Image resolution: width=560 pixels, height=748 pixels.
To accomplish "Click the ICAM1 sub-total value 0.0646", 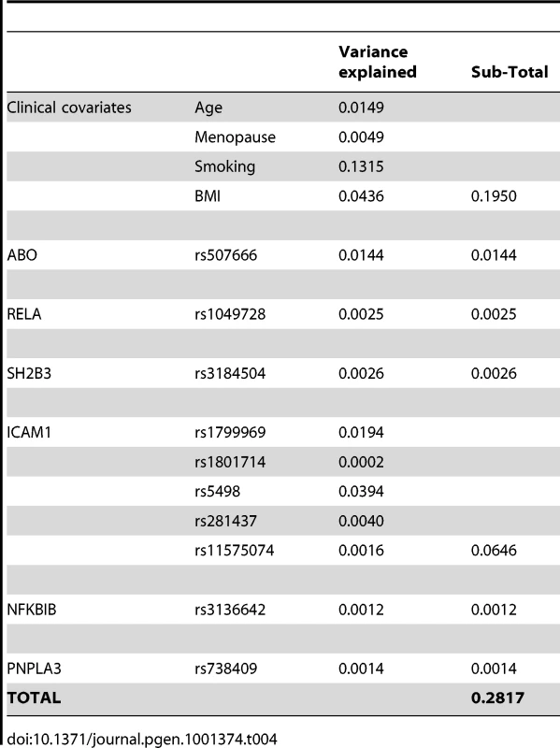I will 494,551.
